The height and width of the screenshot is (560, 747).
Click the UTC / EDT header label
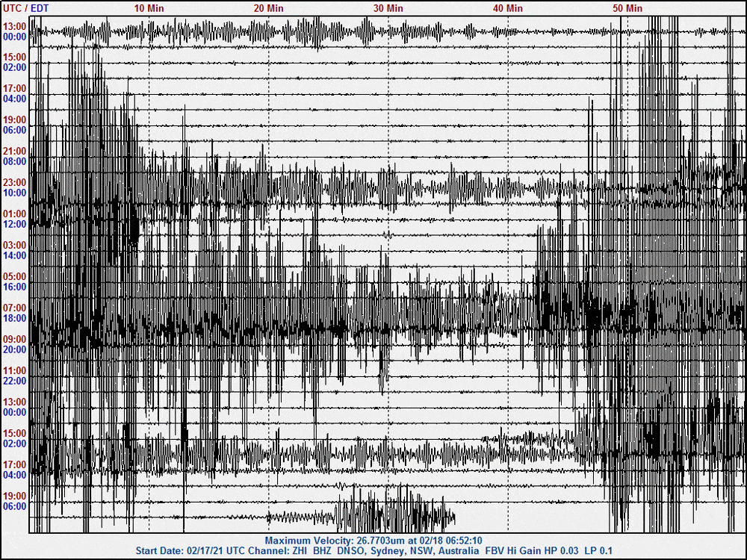pos(25,8)
